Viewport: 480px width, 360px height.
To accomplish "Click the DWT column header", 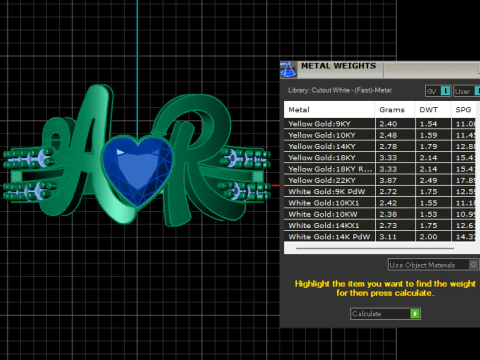I will click(x=433, y=110).
